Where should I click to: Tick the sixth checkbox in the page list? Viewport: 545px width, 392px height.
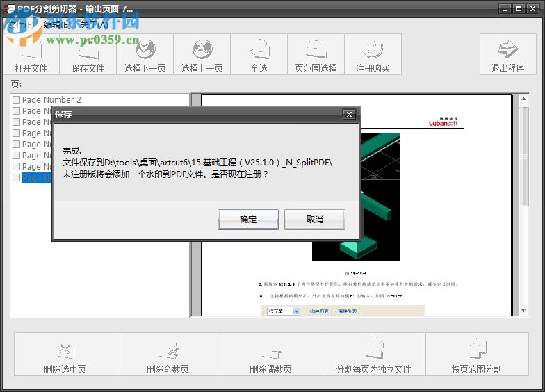pos(16,156)
